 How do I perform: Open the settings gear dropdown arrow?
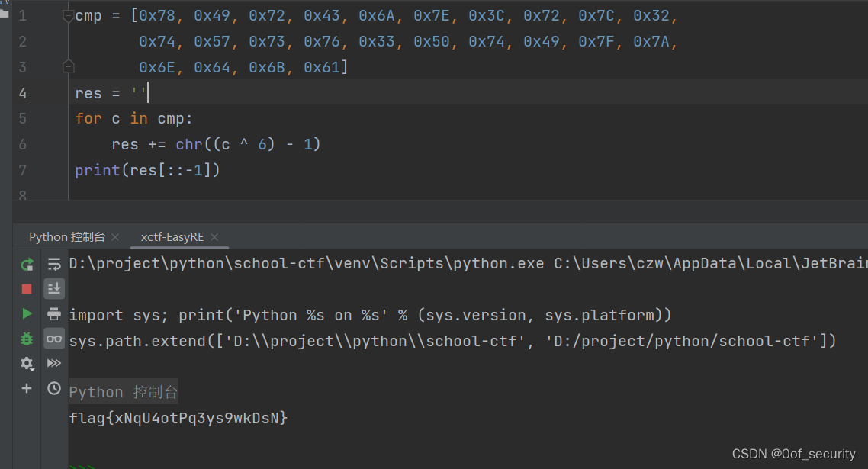coord(33,369)
